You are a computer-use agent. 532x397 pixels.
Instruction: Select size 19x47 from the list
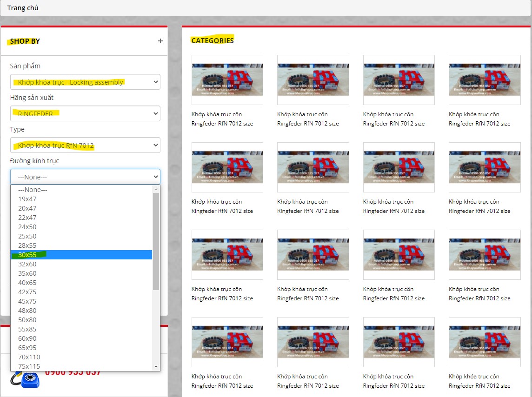(x=81, y=199)
